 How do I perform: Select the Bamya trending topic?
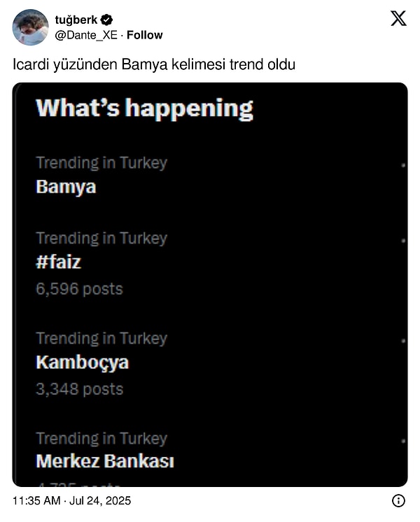(x=66, y=187)
